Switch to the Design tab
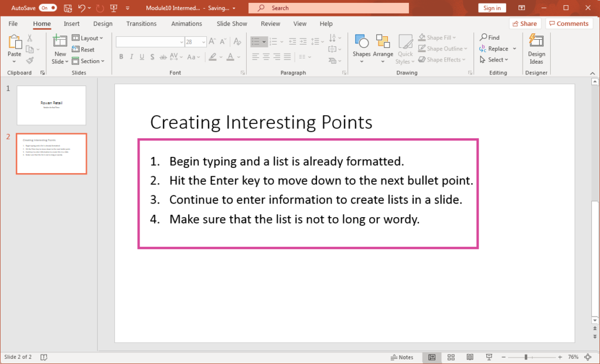This screenshot has height=364, width=600. pos(103,24)
